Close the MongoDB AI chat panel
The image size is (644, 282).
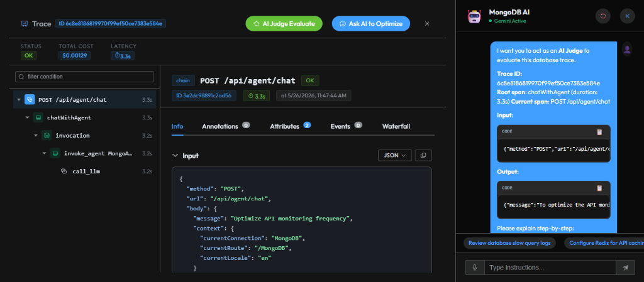pos(627,16)
